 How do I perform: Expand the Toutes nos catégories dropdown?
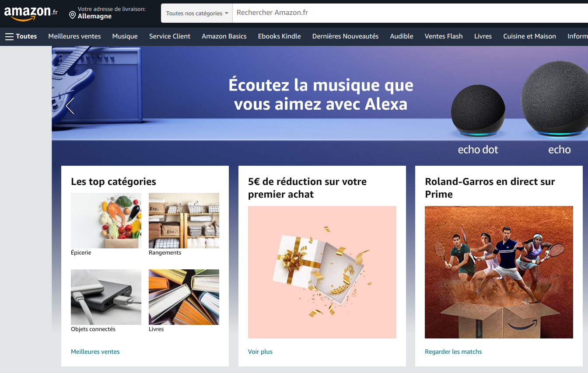[x=197, y=13]
